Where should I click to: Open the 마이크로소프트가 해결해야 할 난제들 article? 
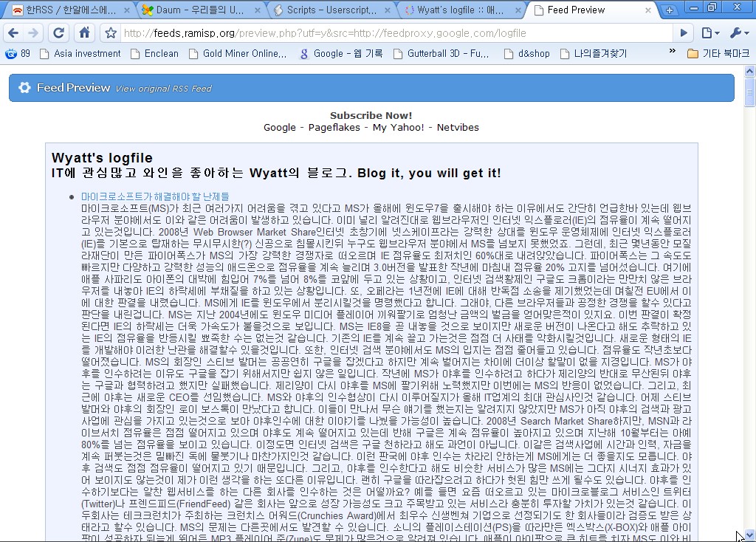[x=155, y=196]
